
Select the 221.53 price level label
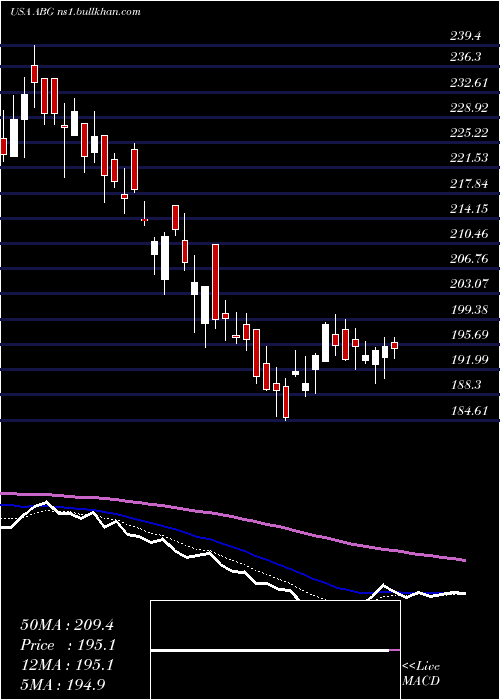[468, 158]
